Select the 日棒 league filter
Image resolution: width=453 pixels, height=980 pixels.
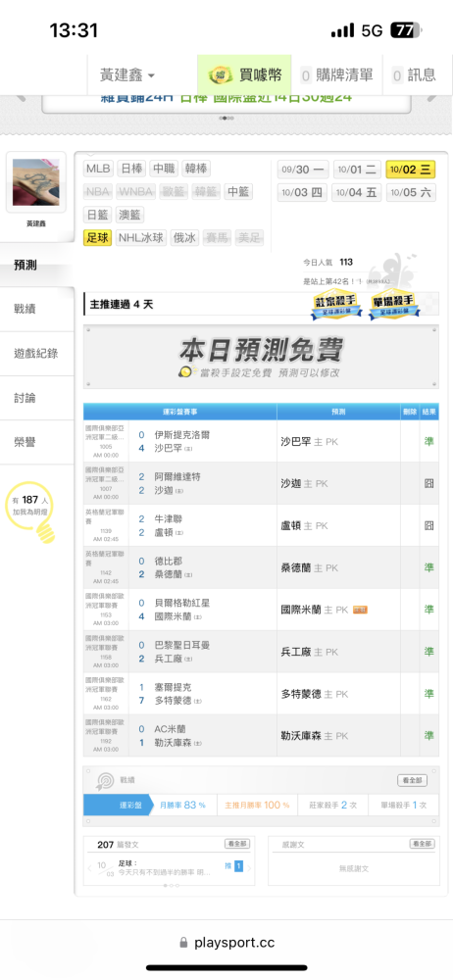point(132,169)
